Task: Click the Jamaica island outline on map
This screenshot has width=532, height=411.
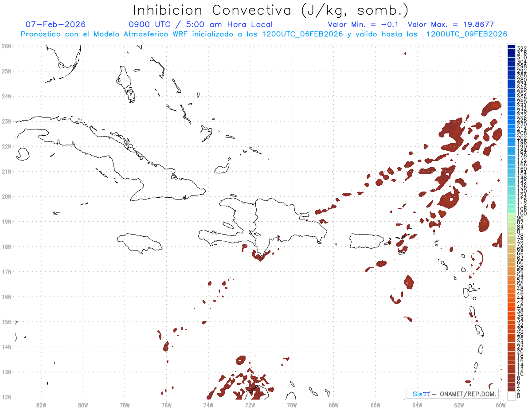Action: [140, 243]
